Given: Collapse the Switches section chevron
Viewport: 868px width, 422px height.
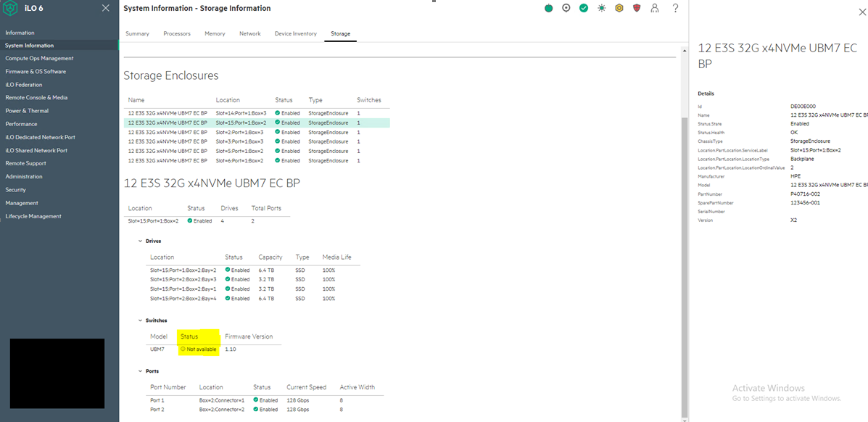Looking at the screenshot, I should (141, 320).
